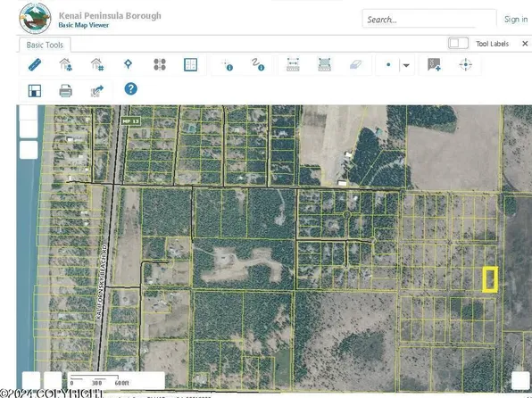The height and width of the screenshot is (398, 532).
Task: Open the layers panel tool icon
Action: tap(160, 64)
